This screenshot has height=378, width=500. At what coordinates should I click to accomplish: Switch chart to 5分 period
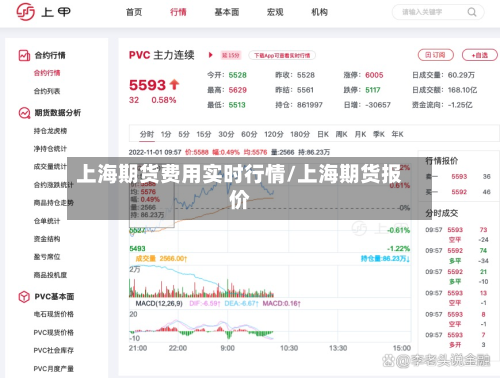point(184,134)
